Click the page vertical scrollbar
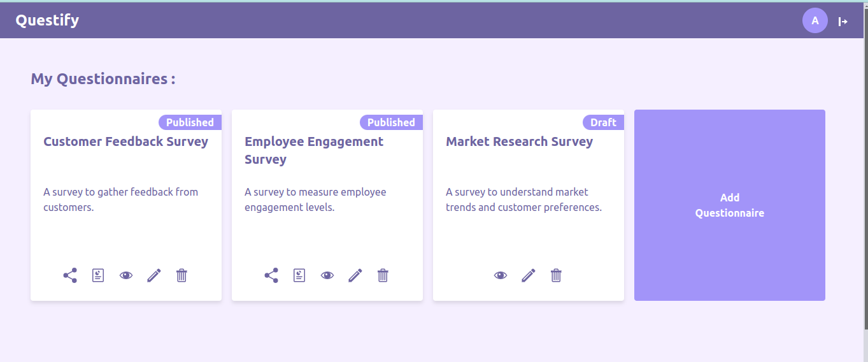This screenshot has height=362, width=868. click(865, 166)
